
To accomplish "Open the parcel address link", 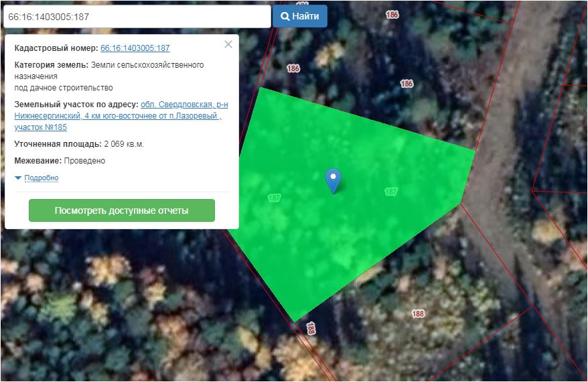I will pyautogui.click(x=121, y=115).
